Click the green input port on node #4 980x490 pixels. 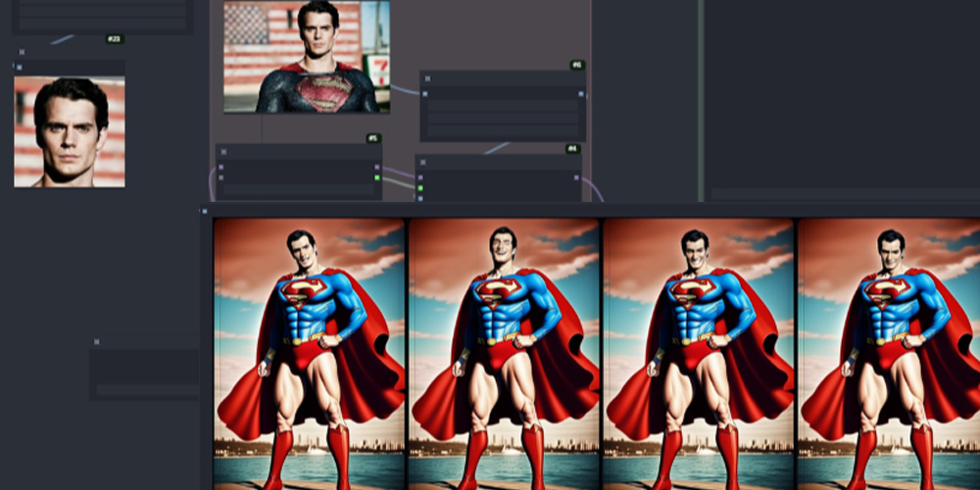tap(420, 187)
